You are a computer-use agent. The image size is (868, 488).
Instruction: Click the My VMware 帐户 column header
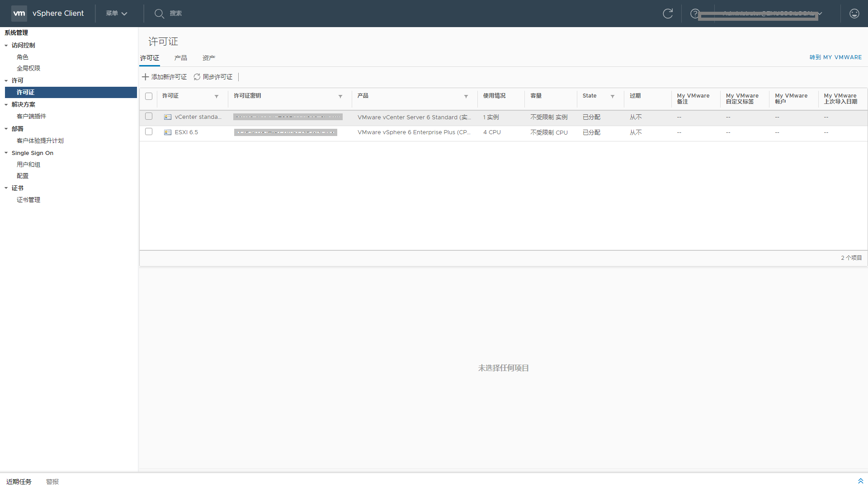(x=791, y=99)
